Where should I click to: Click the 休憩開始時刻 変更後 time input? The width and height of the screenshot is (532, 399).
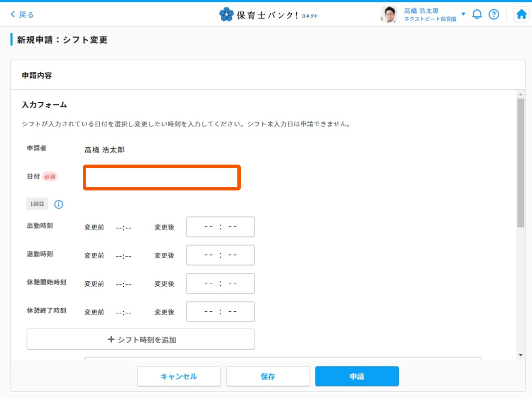220,283
